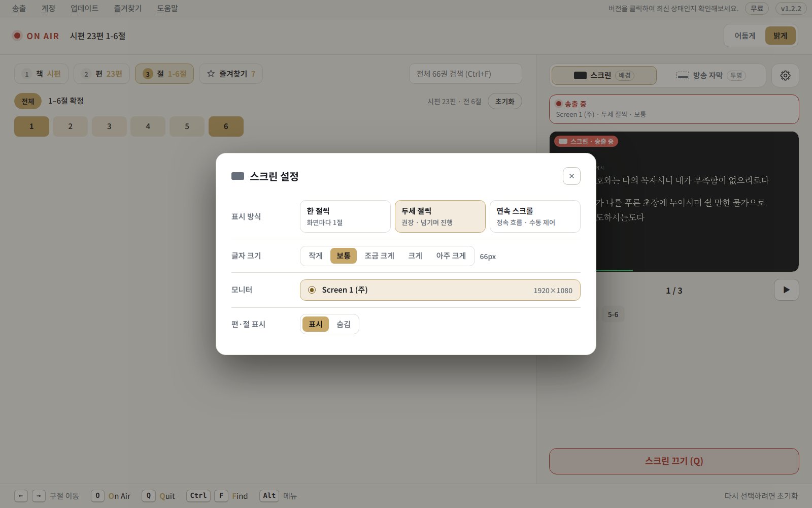Select 표시 for verse reference
Screen dimensions: 812x508
pyautogui.click(x=316, y=324)
